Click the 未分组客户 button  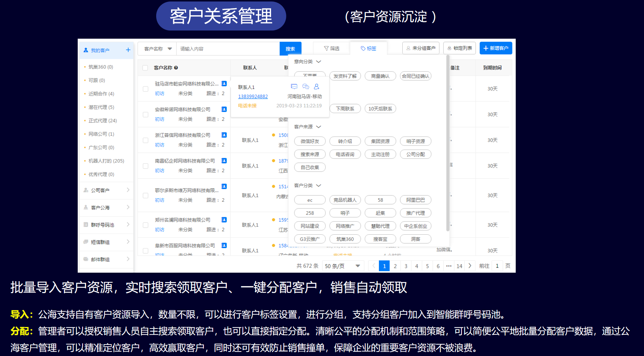[421, 48]
